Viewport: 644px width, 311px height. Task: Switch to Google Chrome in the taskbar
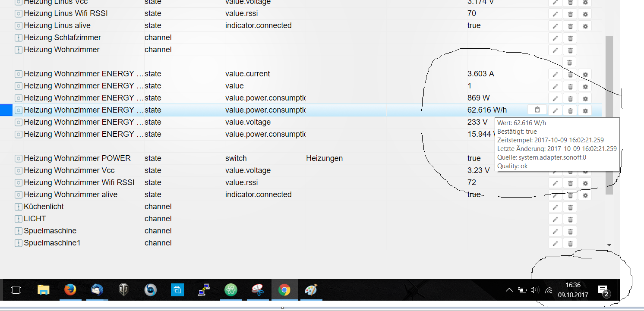pos(284,290)
